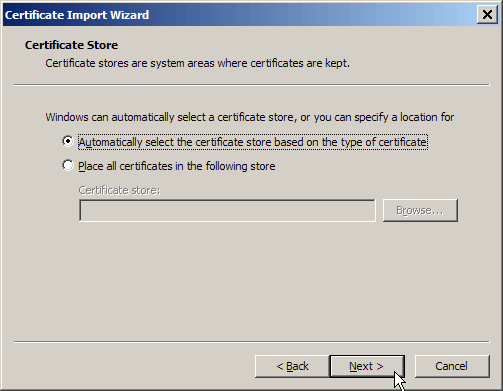This screenshot has width=503, height=391.
Task: Cancel the certificate import wizard
Action: pos(452,366)
